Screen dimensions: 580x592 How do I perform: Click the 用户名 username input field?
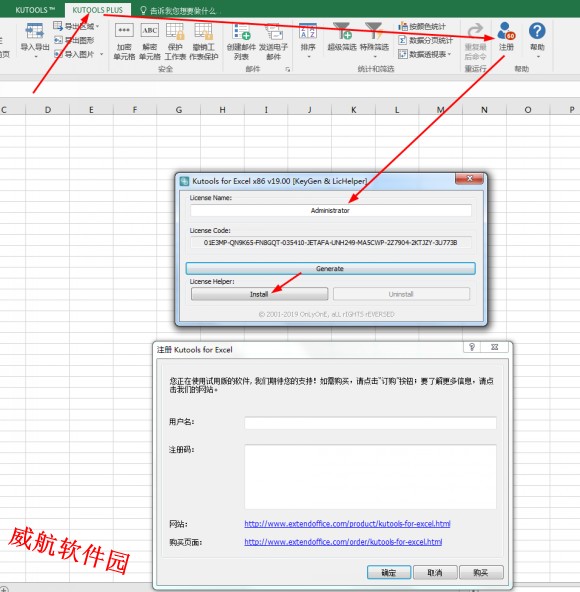click(370, 422)
